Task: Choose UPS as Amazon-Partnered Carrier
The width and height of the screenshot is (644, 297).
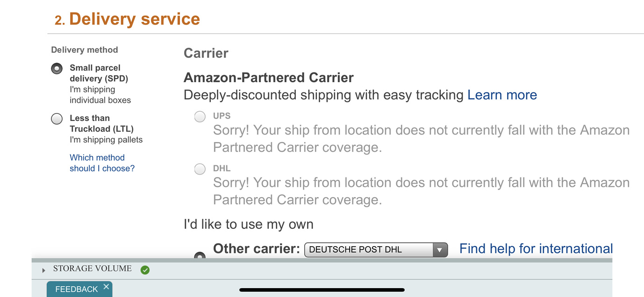Action: coord(200,117)
